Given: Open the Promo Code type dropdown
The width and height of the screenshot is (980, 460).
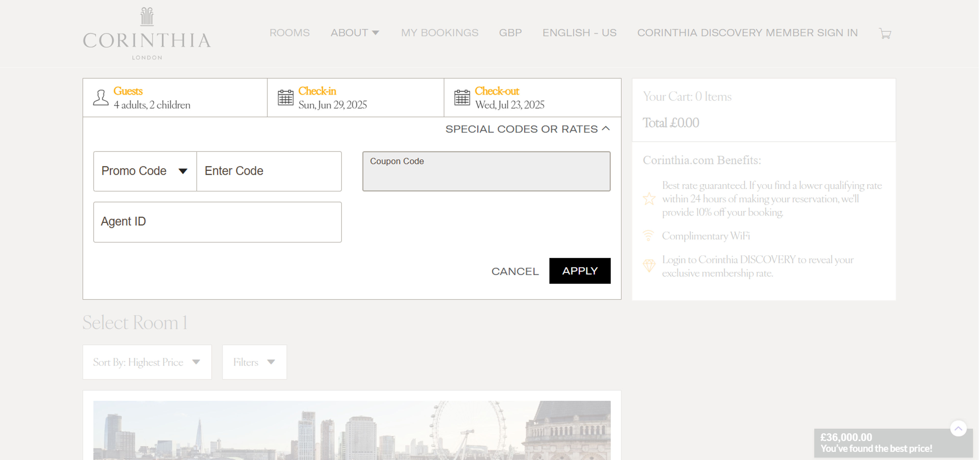Looking at the screenshot, I should [x=145, y=171].
